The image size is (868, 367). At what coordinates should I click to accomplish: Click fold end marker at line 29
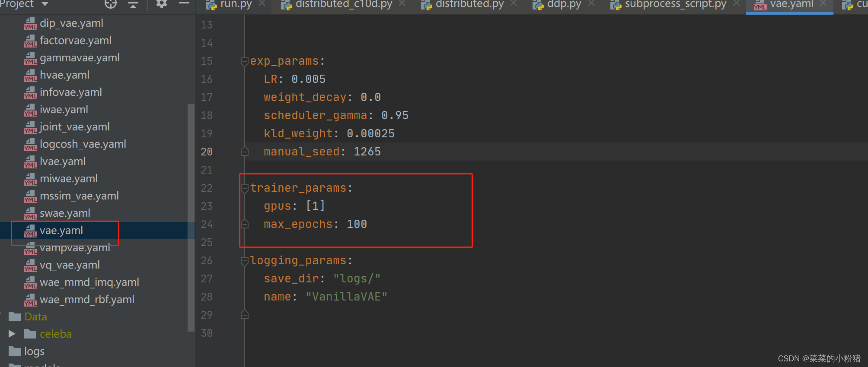pos(245,315)
